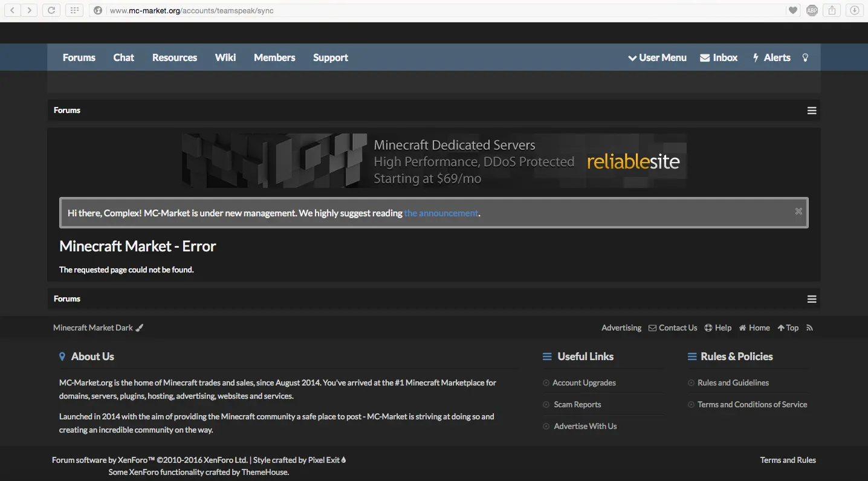The height and width of the screenshot is (481, 868).
Task: Click the 'Rules & Policies' footer heading
Action: point(737,357)
